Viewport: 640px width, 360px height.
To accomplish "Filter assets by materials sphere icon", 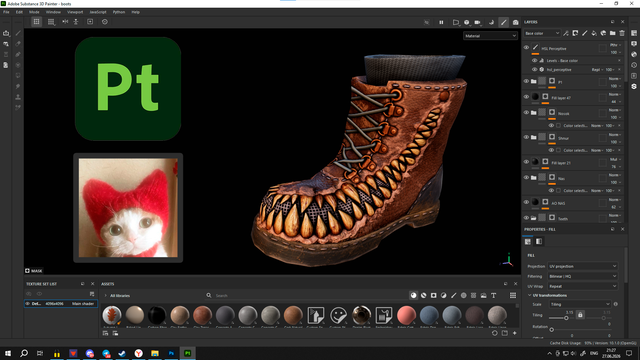I will [x=413, y=296].
